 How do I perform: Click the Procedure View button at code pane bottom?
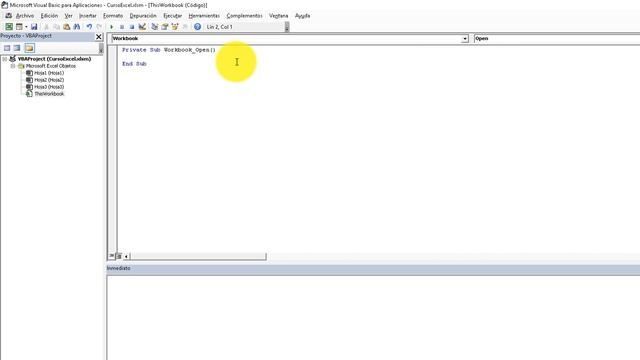point(111,256)
